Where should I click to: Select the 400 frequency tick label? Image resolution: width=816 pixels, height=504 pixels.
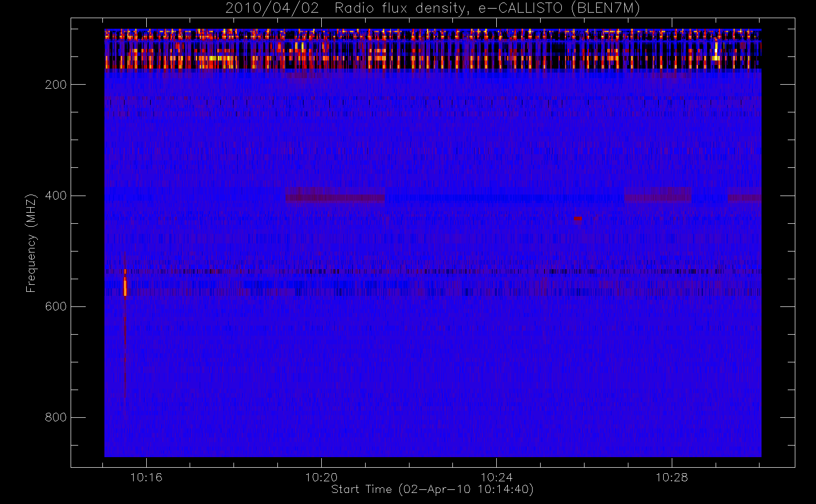(56, 196)
